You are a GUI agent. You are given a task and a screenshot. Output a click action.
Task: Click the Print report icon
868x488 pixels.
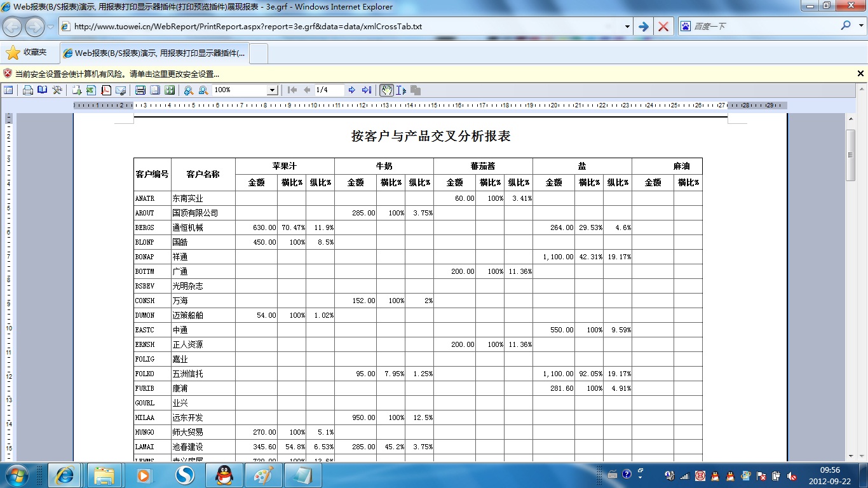tap(28, 90)
